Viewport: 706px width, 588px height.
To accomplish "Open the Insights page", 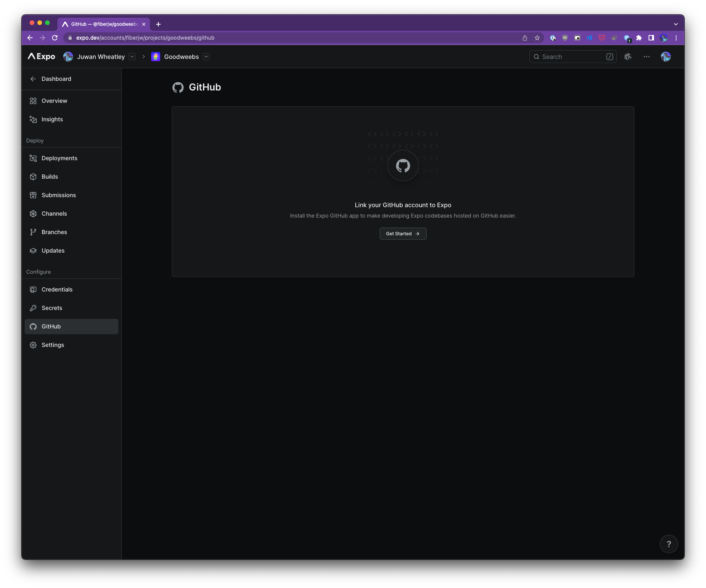I will click(x=71, y=119).
